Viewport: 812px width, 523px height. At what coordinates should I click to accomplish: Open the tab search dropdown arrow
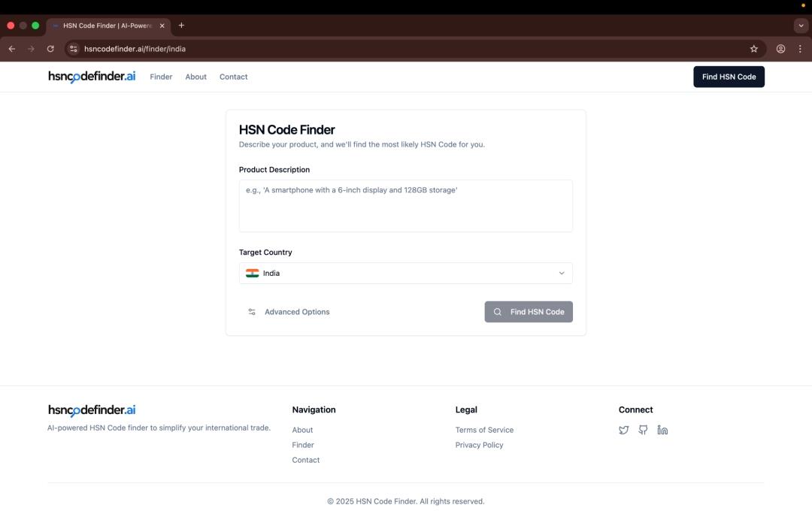(x=801, y=26)
